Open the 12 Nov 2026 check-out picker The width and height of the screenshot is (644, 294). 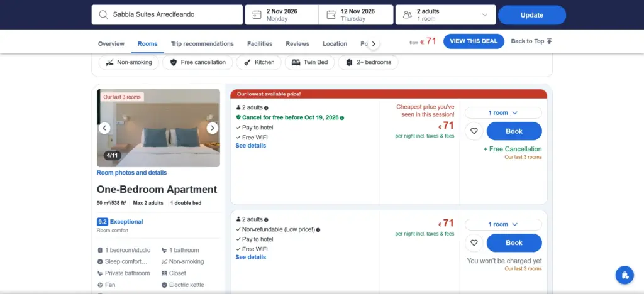(x=356, y=14)
